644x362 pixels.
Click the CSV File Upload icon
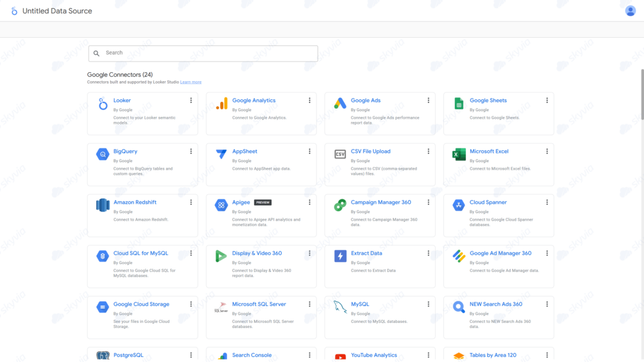tap(340, 155)
